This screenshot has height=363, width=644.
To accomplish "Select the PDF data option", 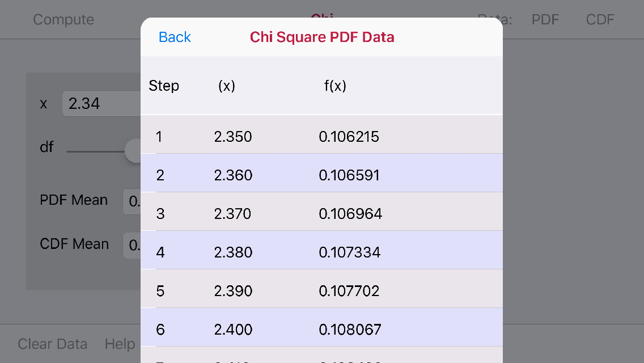I will (x=545, y=19).
